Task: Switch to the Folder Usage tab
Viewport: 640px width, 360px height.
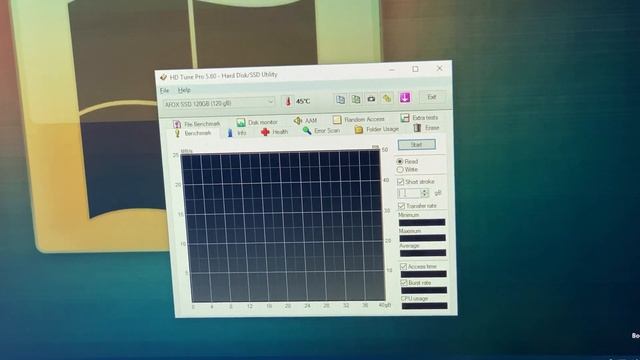Action: (377, 129)
